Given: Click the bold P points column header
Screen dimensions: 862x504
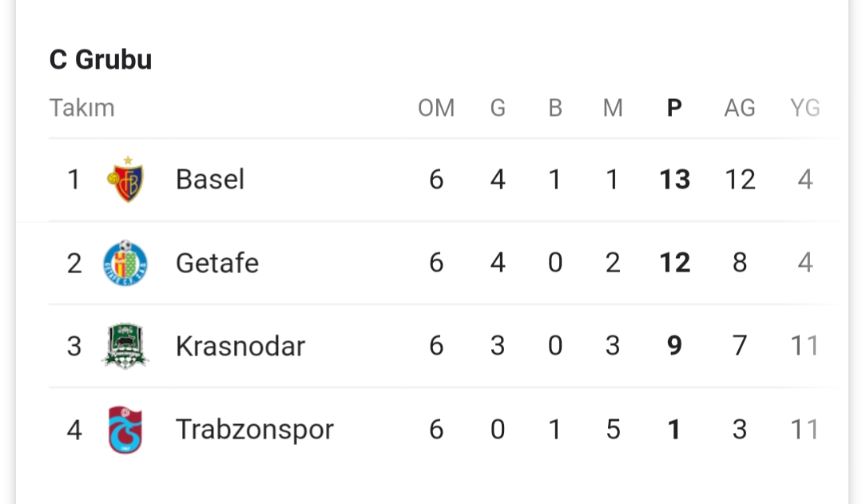Looking at the screenshot, I should (x=674, y=108).
